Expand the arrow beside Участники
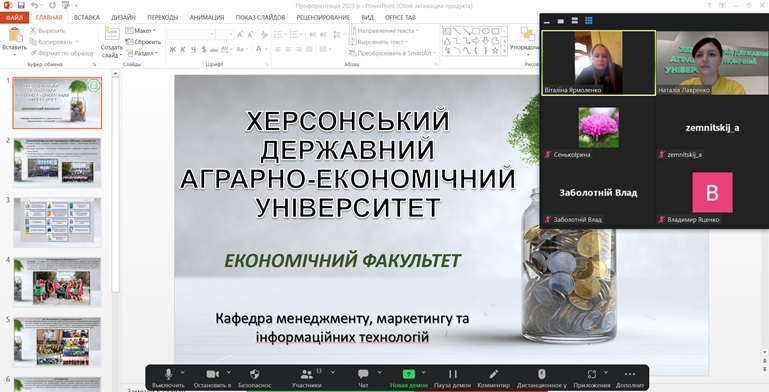The height and width of the screenshot is (392, 769). pos(333,372)
